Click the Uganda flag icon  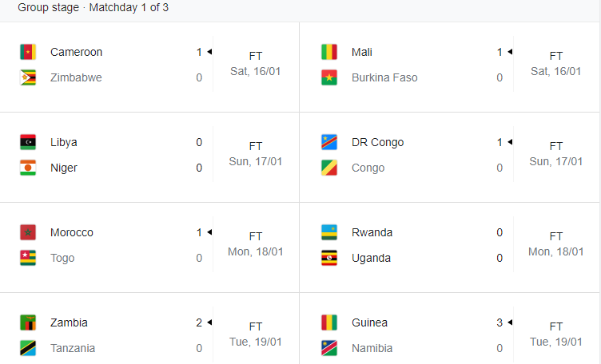pos(329,258)
